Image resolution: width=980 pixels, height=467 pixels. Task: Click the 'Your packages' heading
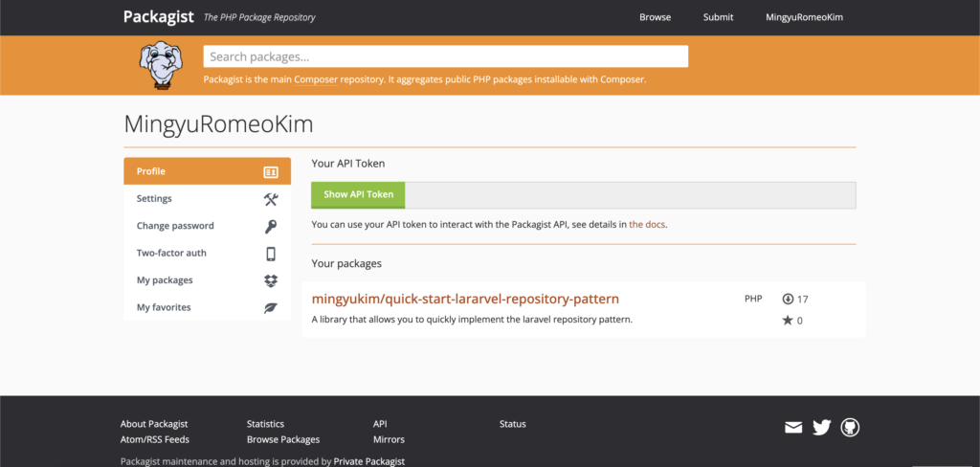346,264
